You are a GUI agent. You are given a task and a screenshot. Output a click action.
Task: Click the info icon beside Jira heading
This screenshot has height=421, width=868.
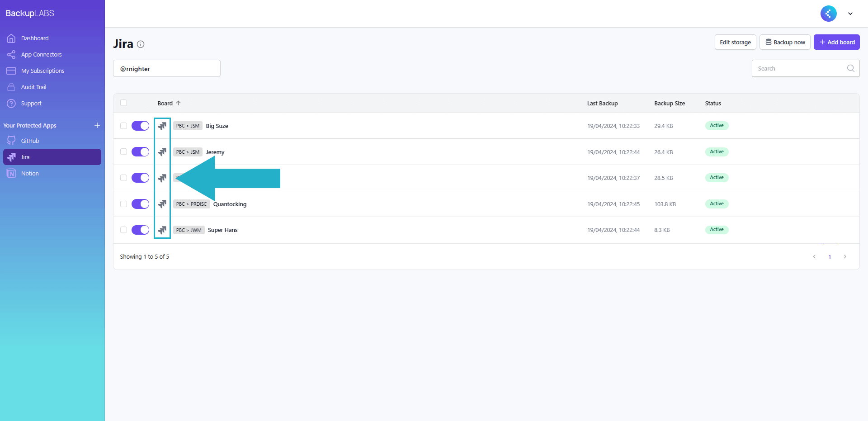[141, 44]
